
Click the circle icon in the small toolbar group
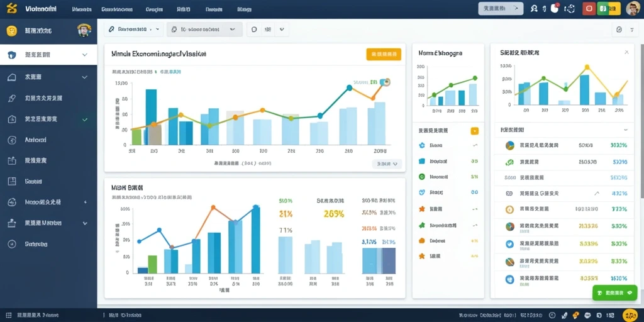click(x=254, y=30)
